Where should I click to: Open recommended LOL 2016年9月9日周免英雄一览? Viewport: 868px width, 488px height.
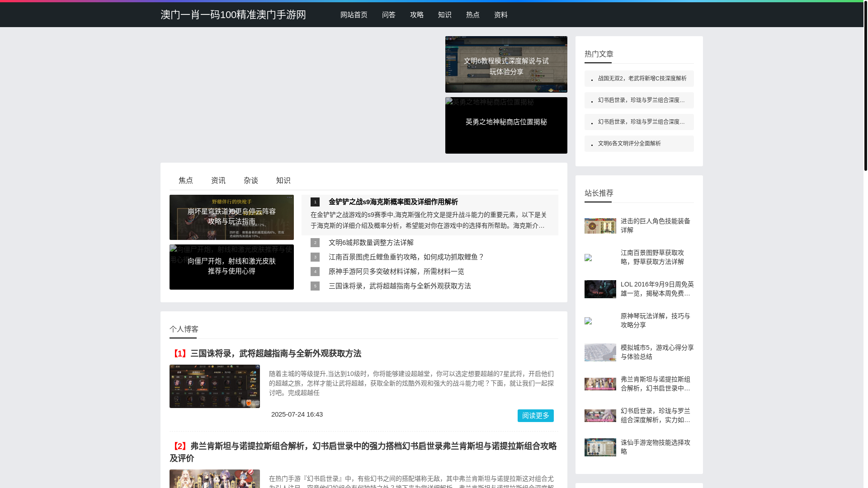pos(657,289)
